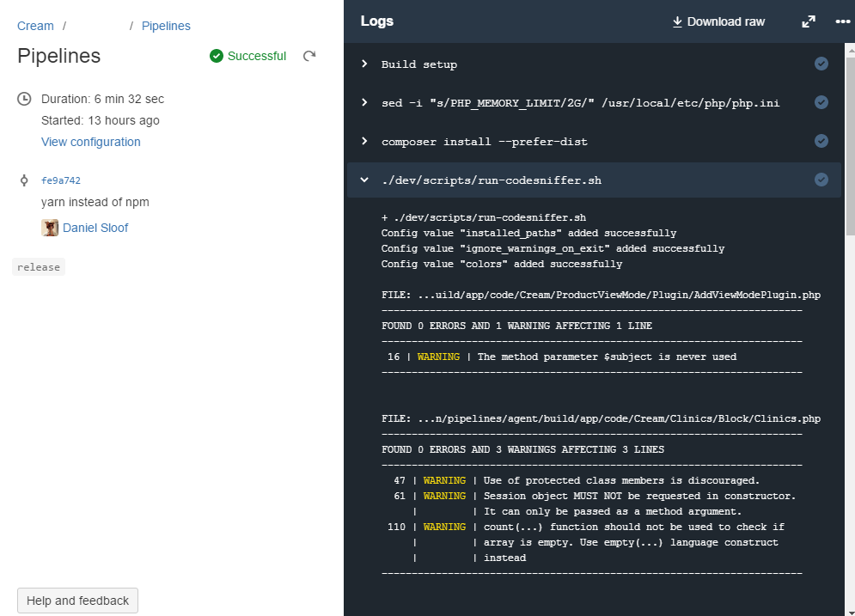855x616 pixels.
Task: Click the clock duration icon
Action: click(25, 99)
